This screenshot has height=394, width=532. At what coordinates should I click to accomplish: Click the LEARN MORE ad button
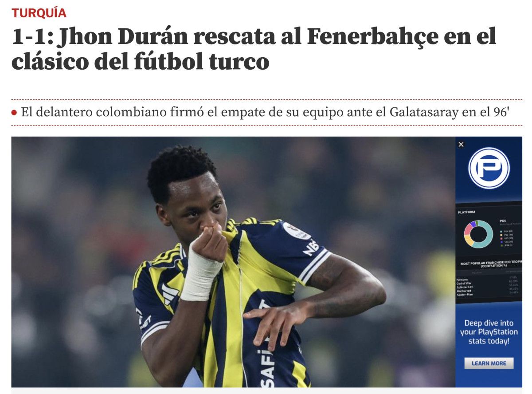pyautogui.click(x=489, y=363)
